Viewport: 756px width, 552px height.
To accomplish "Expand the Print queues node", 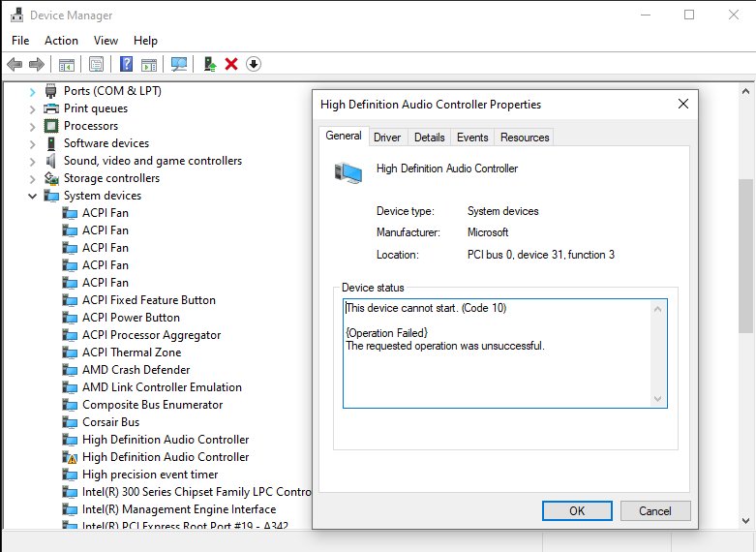I will (32, 109).
